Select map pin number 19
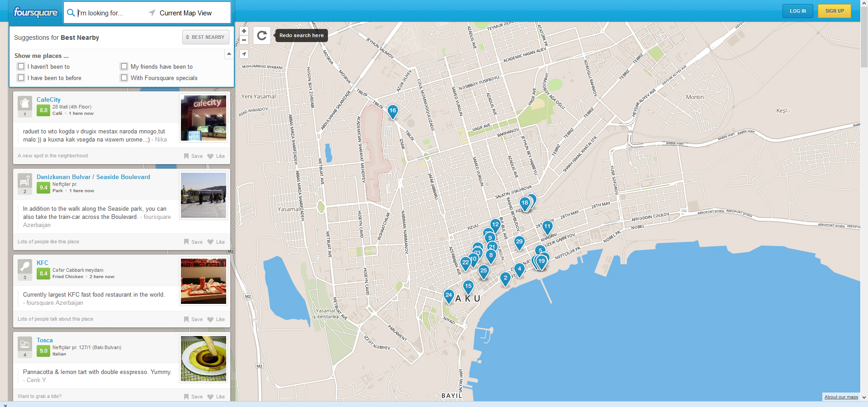 (541, 262)
